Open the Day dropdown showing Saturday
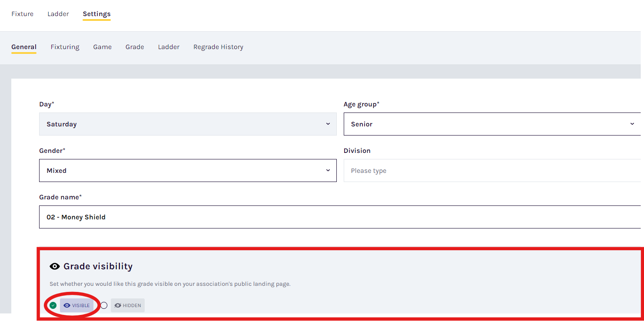 tap(188, 124)
